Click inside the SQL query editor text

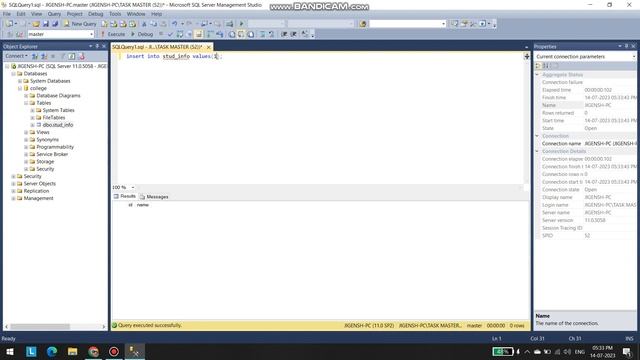[174, 56]
